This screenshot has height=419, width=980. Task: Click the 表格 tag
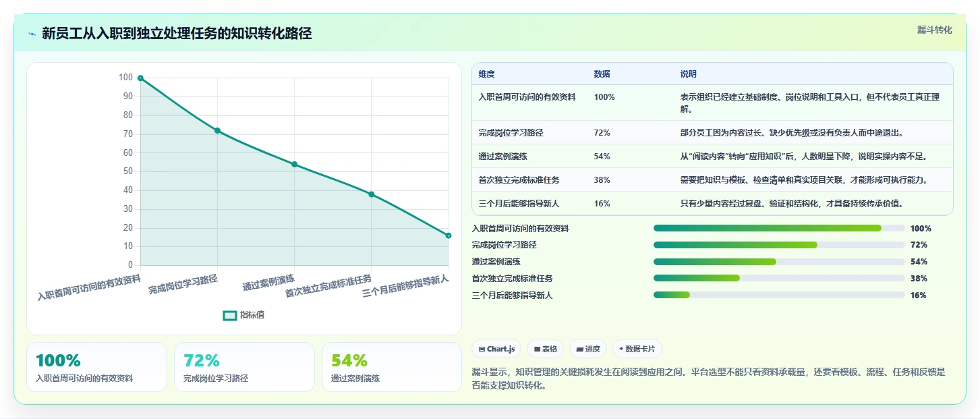pyautogui.click(x=545, y=349)
